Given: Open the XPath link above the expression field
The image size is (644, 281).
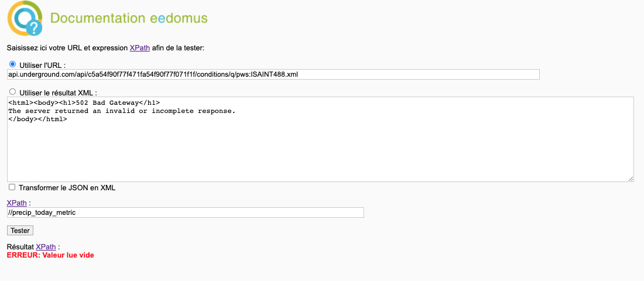Looking at the screenshot, I should point(17,203).
